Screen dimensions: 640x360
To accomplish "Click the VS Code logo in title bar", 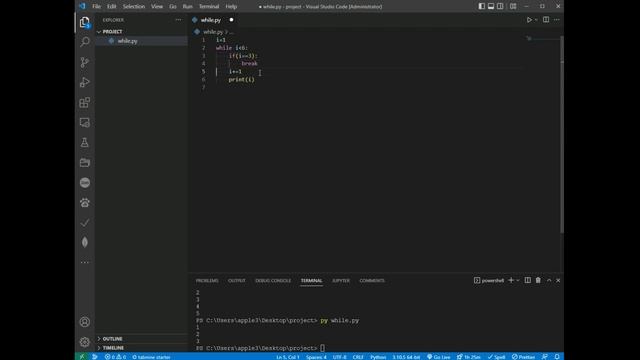I will [x=82, y=6].
